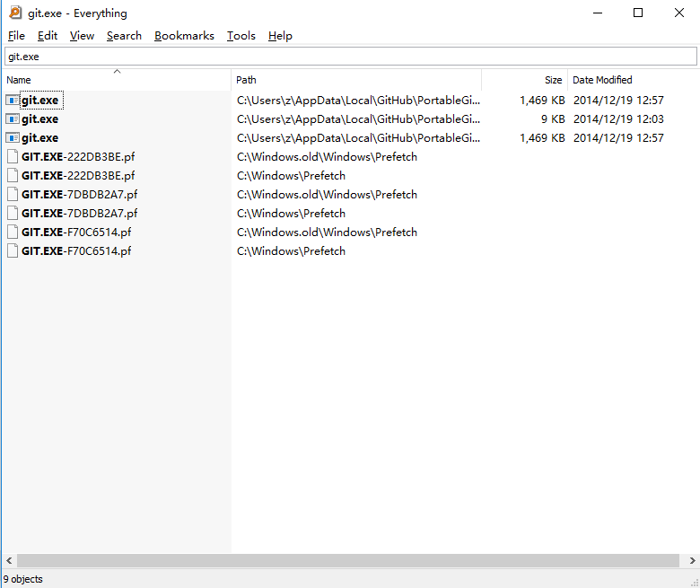Click the PortableGit path of the first git.exe
The width and height of the screenshot is (700, 588).
pyautogui.click(x=358, y=100)
